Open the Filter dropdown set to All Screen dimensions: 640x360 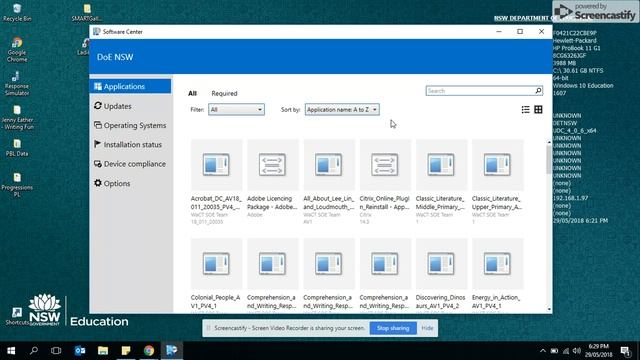point(236,109)
